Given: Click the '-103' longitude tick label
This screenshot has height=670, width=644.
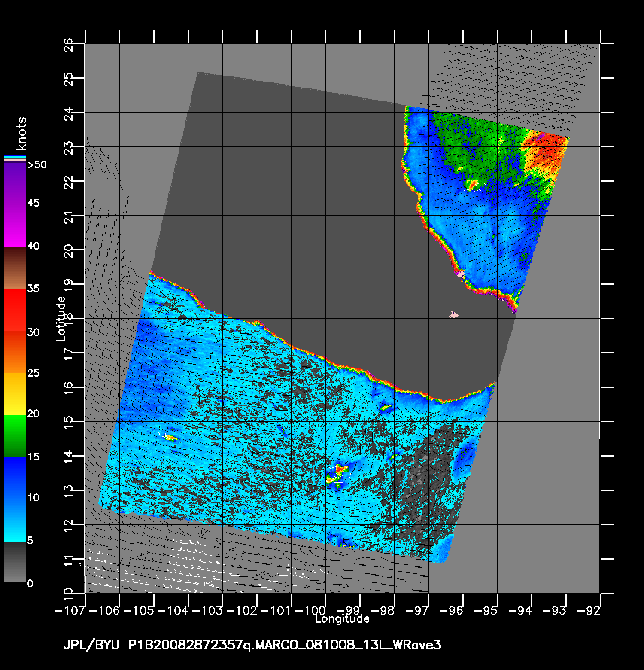Looking at the screenshot, I should tap(208, 610).
